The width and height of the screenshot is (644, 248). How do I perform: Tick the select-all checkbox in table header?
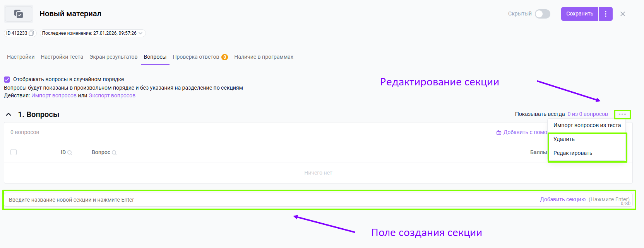14,152
